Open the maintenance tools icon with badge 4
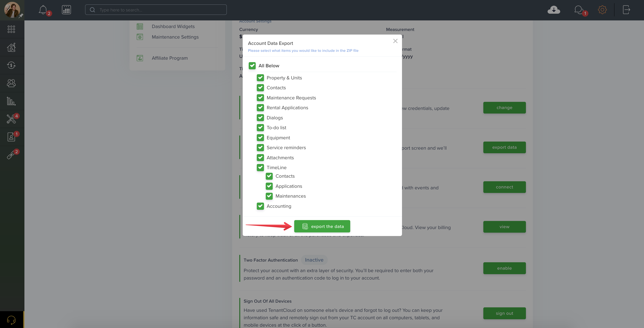Viewport: 644px width, 328px height. tap(11, 119)
